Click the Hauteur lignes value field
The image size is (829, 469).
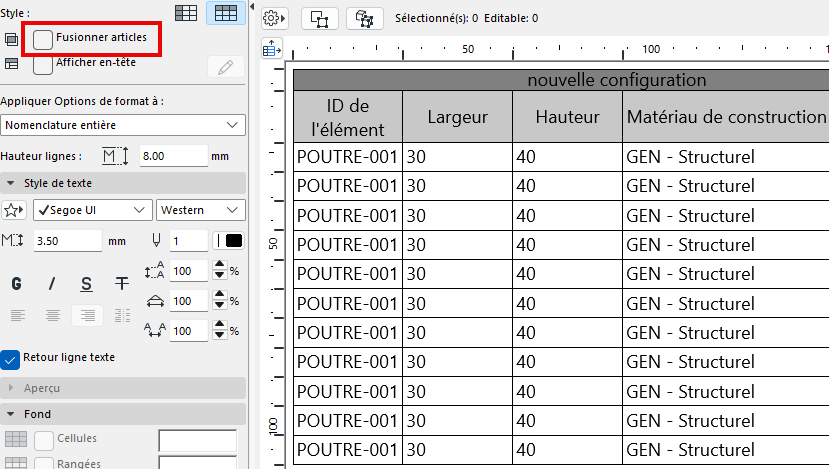click(172, 156)
